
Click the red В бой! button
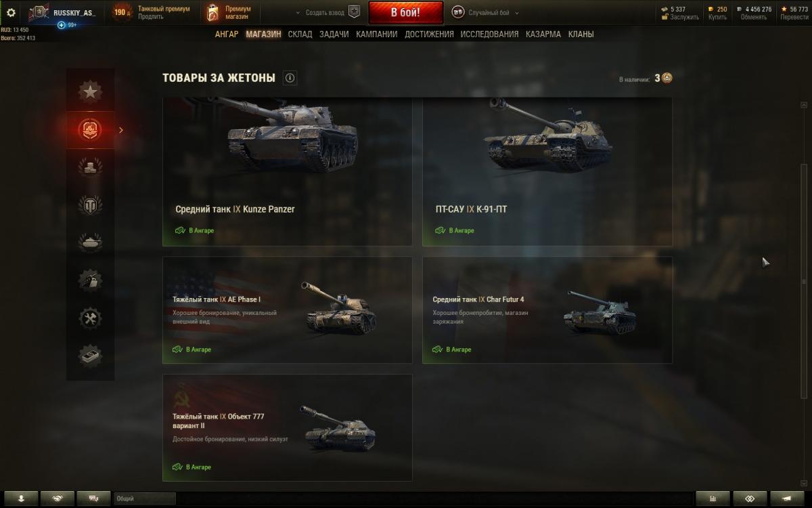pos(405,13)
